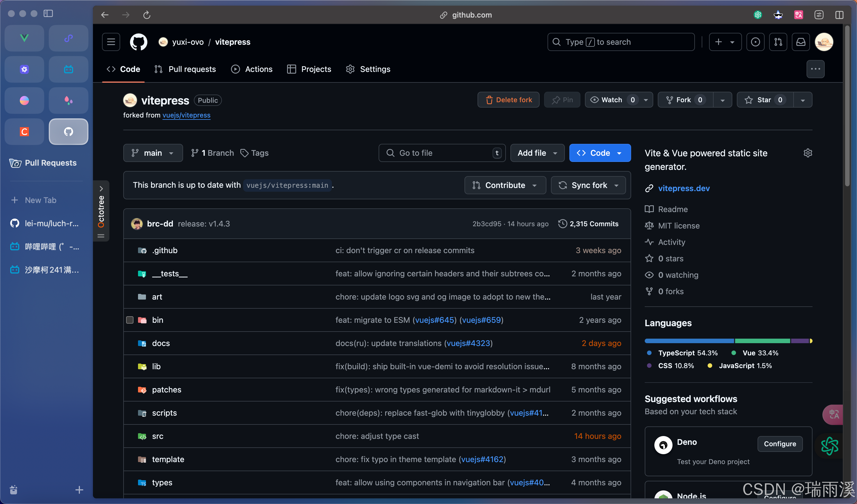Open the docs folder
Viewport: 857px width, 504px height.
click(x=161, y=343)
